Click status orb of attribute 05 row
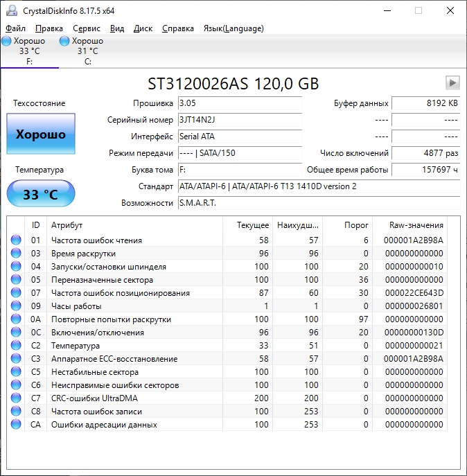 pos(16,279)
